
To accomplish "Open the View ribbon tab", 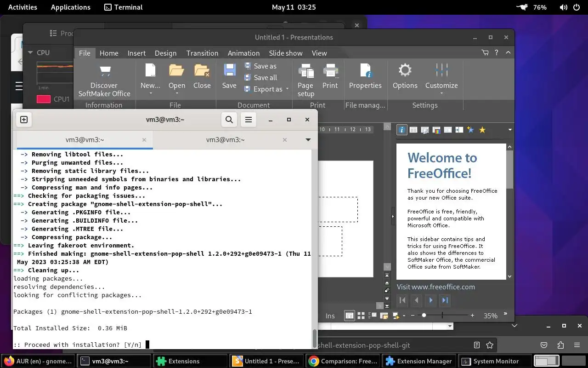I will 319,53.
